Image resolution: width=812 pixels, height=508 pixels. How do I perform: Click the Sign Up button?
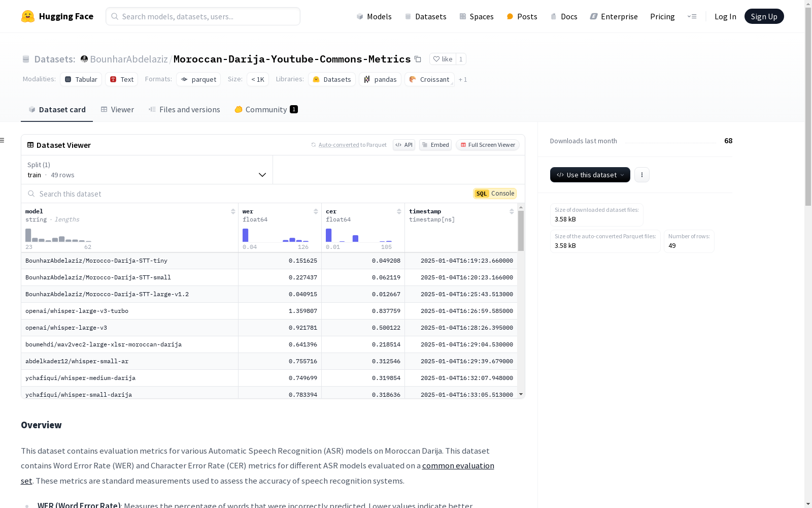764,16
